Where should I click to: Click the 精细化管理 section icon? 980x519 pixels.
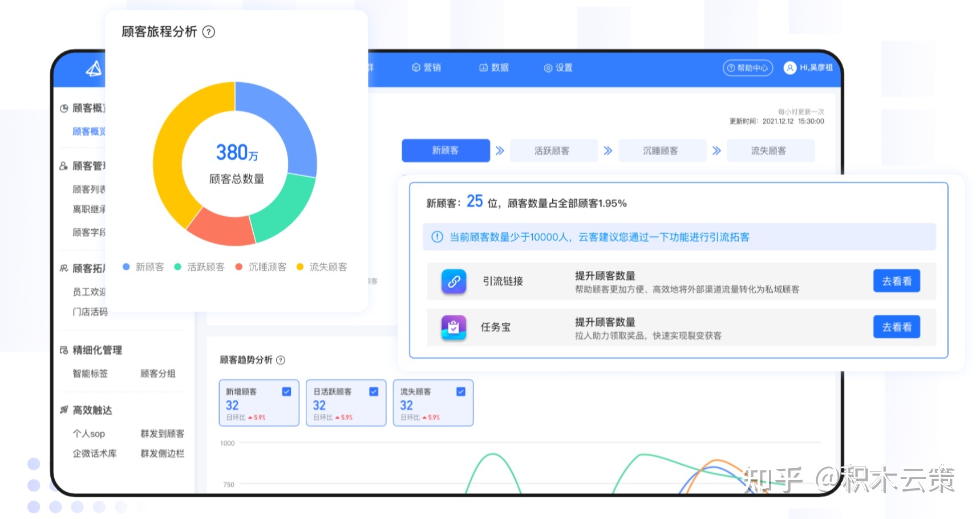point(64,350)
